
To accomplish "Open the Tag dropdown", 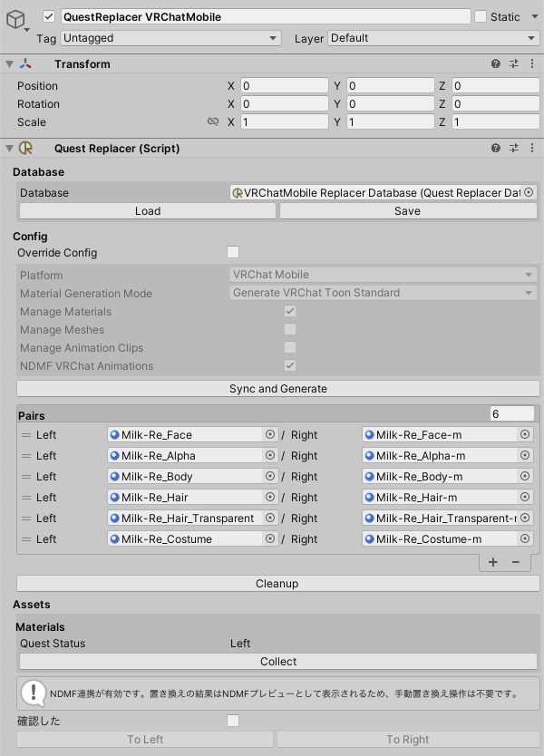I will click(171, 38).
